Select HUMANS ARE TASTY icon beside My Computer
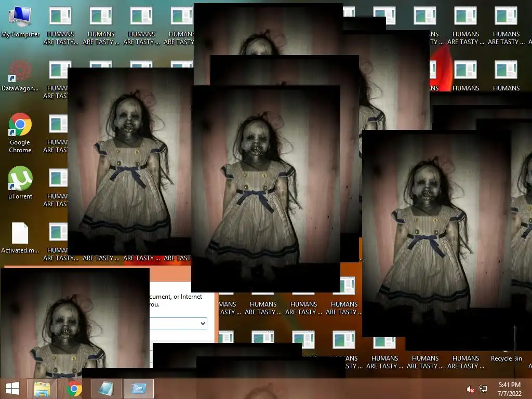 click(x=60, y=26)
